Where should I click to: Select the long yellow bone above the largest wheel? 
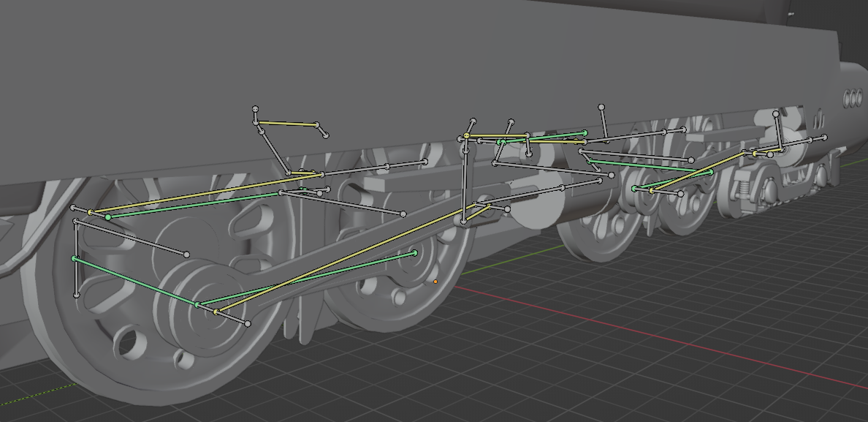(206, 193)
